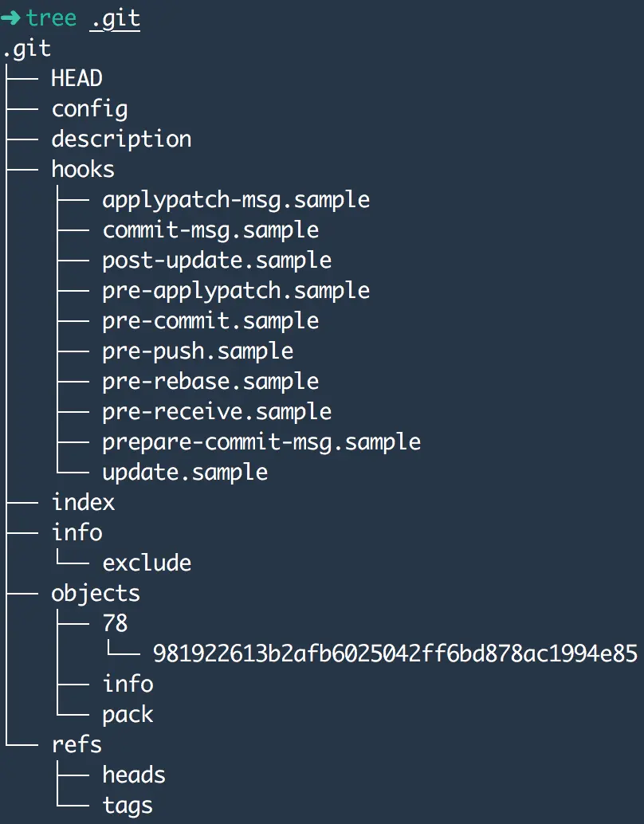Click the tree command text

coord(52,18)
